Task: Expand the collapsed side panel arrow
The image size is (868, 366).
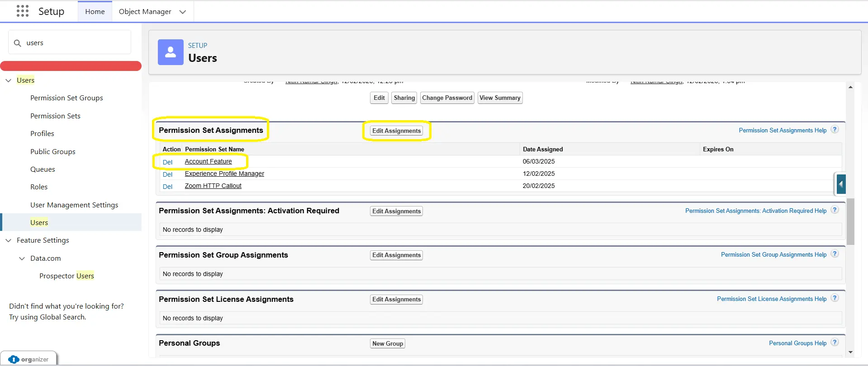Action: (841, 184)
